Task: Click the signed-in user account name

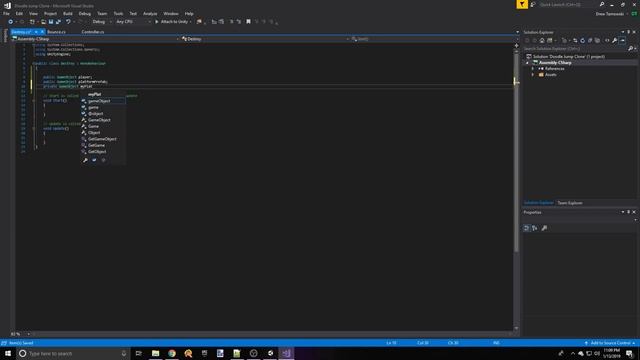Action: click(x=609, y=14)
